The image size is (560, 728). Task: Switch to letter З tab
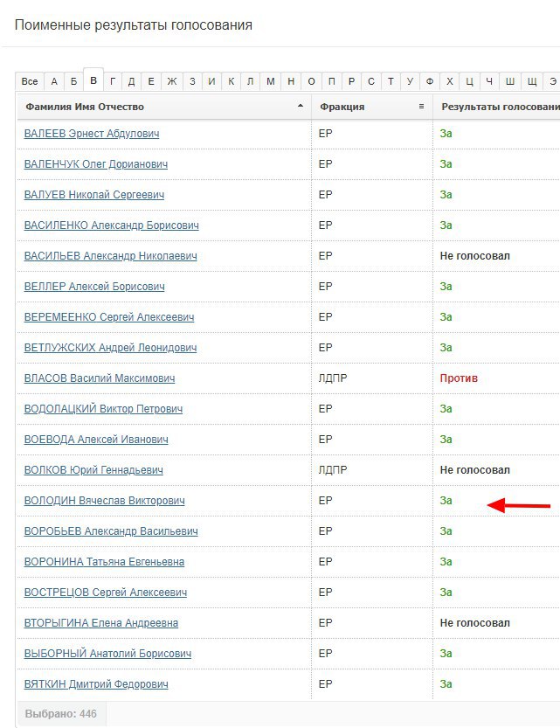[x=192, y=81]
